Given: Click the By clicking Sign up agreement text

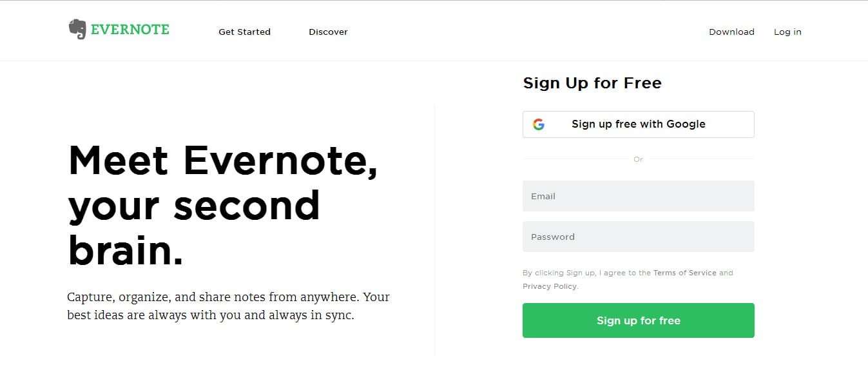Looking at the screenshot, I should [628, 279].
